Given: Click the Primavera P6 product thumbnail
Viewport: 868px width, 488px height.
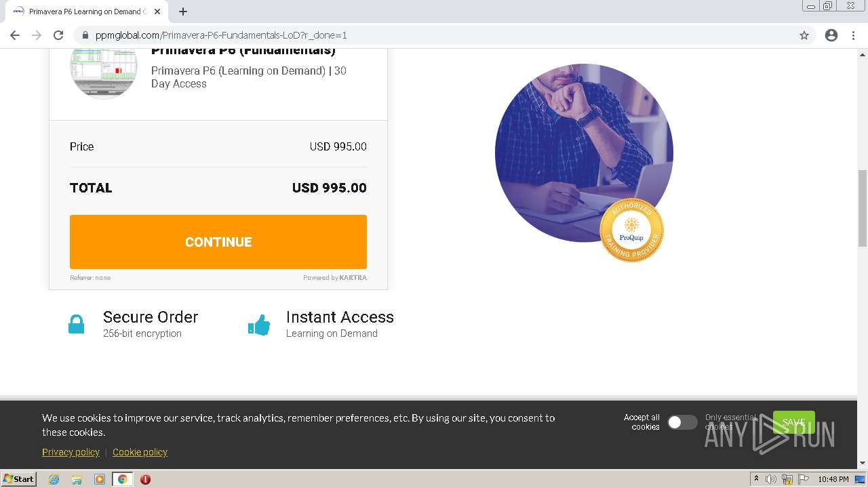Looking at the screenshot, I should pos(104,71).
